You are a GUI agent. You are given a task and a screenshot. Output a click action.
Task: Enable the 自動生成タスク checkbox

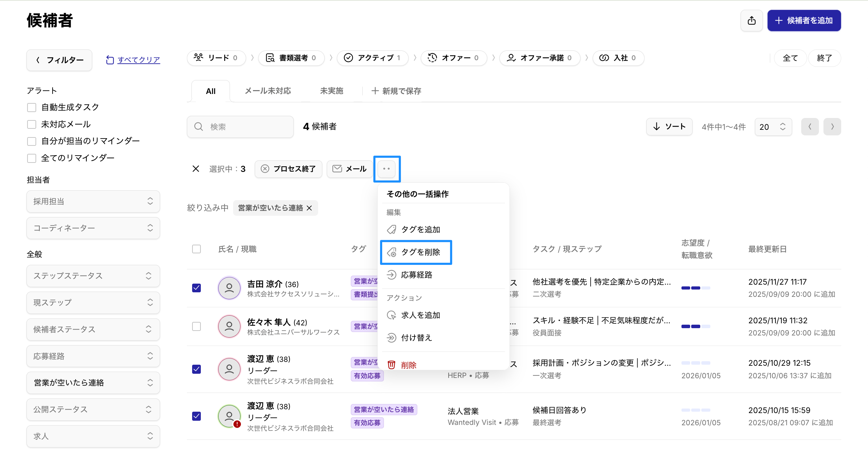(x=32, y=108)
